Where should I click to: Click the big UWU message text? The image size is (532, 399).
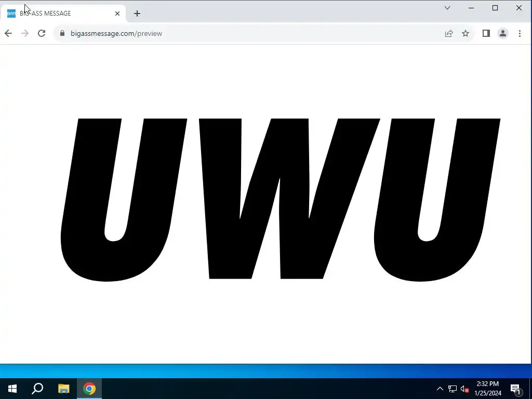coord(280,200)
